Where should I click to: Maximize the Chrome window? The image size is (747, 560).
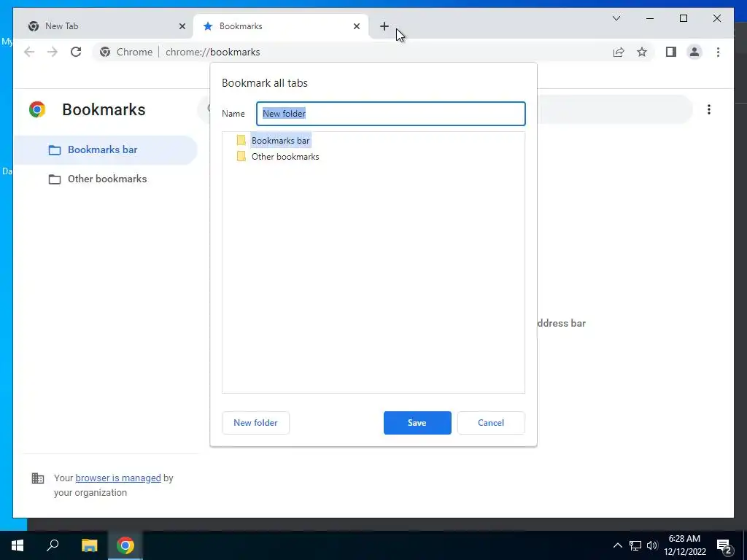(x=683, y=18)
